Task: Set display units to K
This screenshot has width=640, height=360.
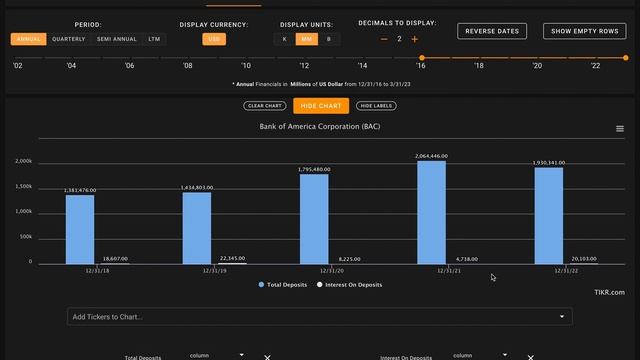Action: (x=284, y=39)
